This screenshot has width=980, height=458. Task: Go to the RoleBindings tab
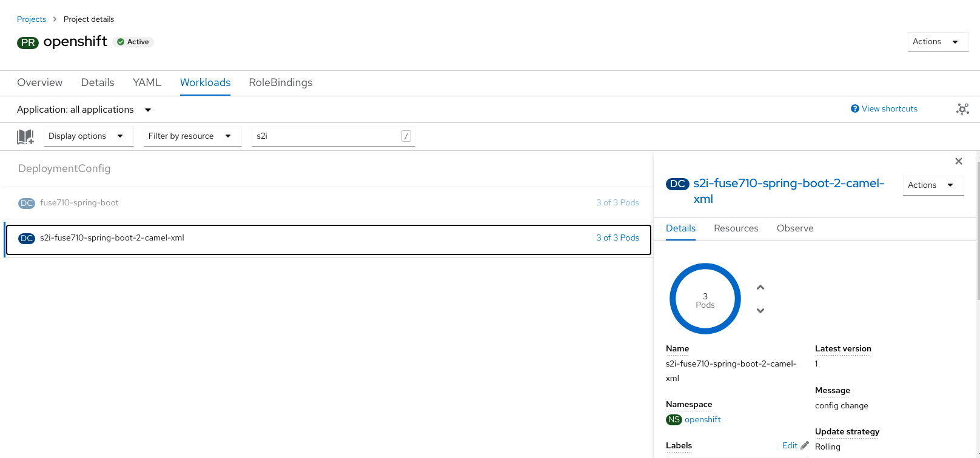[x=280, y=83]
